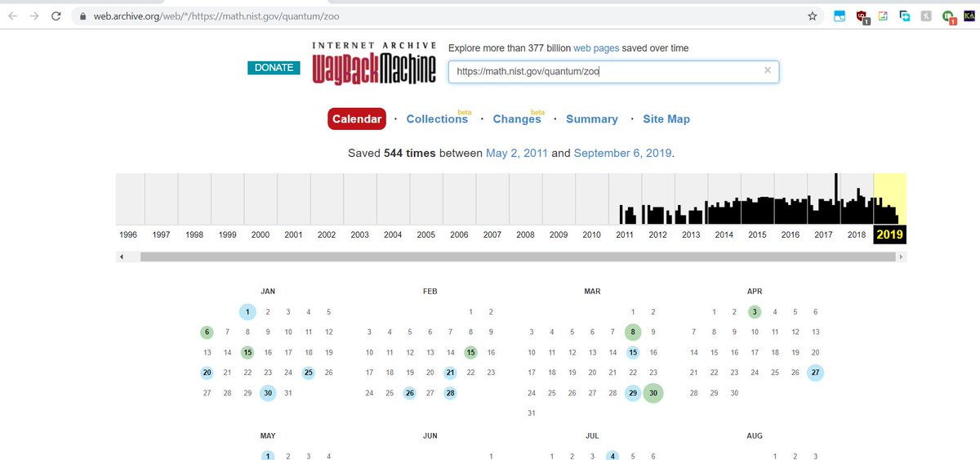980x460 pixels.
Task: Open the uBlock Origin shield extension
Action: coord(862,16)
